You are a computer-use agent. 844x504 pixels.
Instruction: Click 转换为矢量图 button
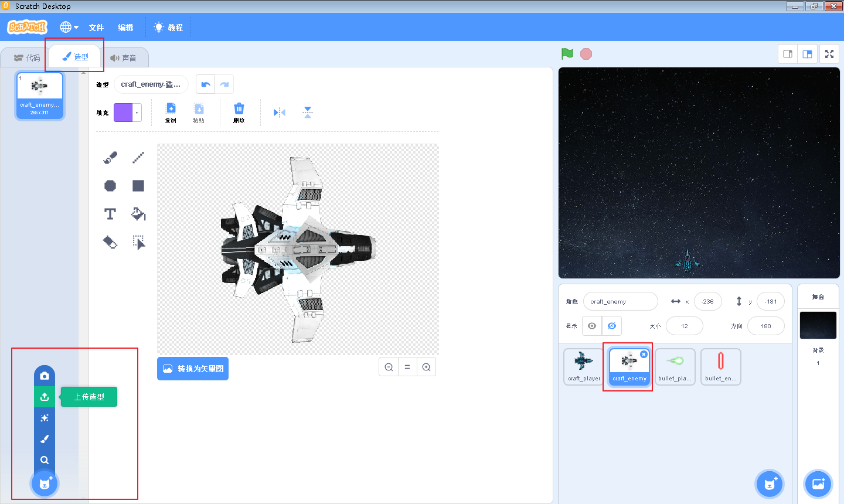click(193, 369)
